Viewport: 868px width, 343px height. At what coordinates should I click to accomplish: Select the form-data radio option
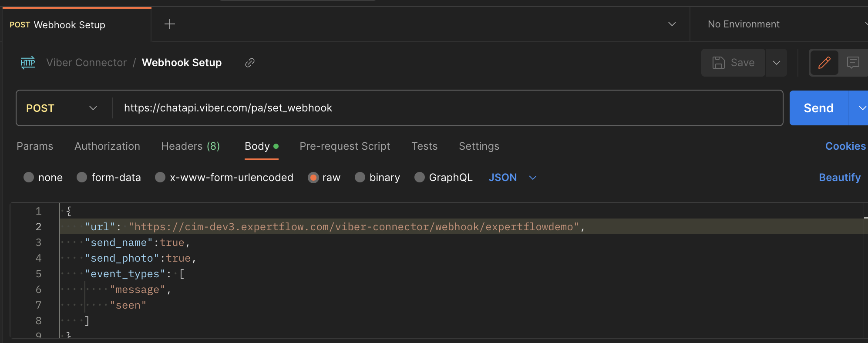point(82,178)
